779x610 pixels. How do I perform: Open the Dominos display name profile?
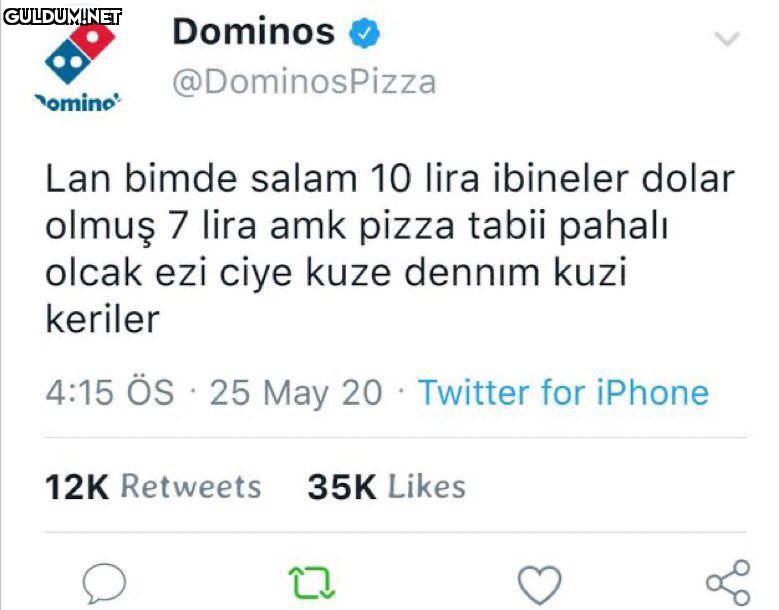[x=253, y=32]
